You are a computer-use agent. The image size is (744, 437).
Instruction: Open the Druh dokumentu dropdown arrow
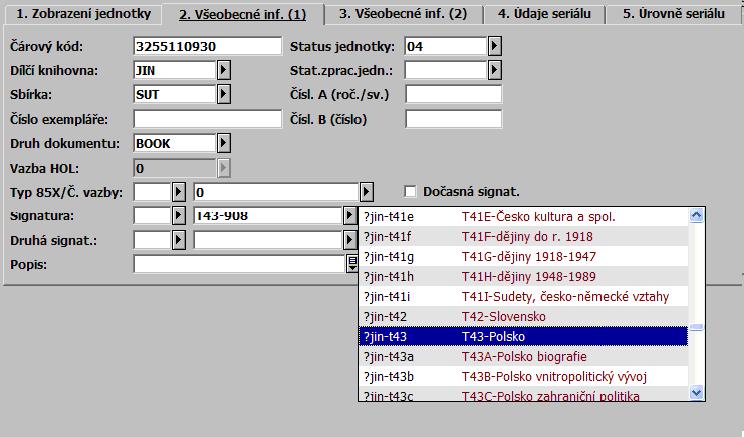click(223, 143)
